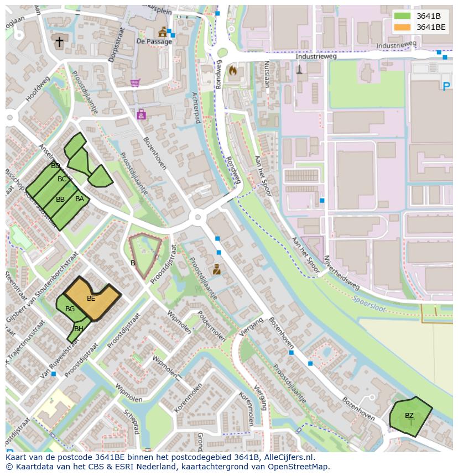Image resolution: width=458 pixels, height=476 pixels.
Task: Select the pink shopping cart supermarket icon
Action: [x=135, y=83]
